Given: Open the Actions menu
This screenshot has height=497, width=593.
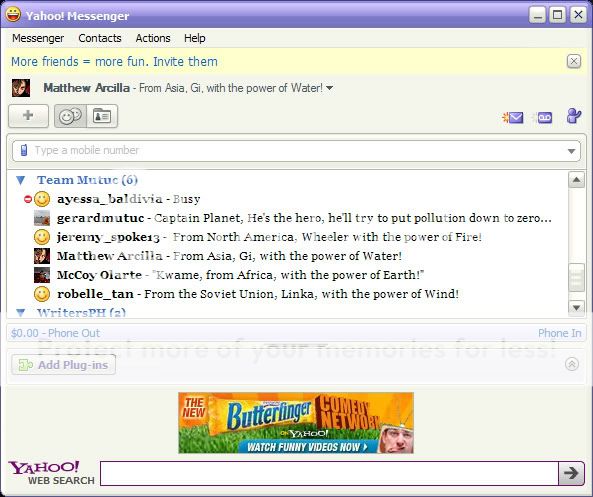Looking at the screenshot, I should click(x=153, y=38).
